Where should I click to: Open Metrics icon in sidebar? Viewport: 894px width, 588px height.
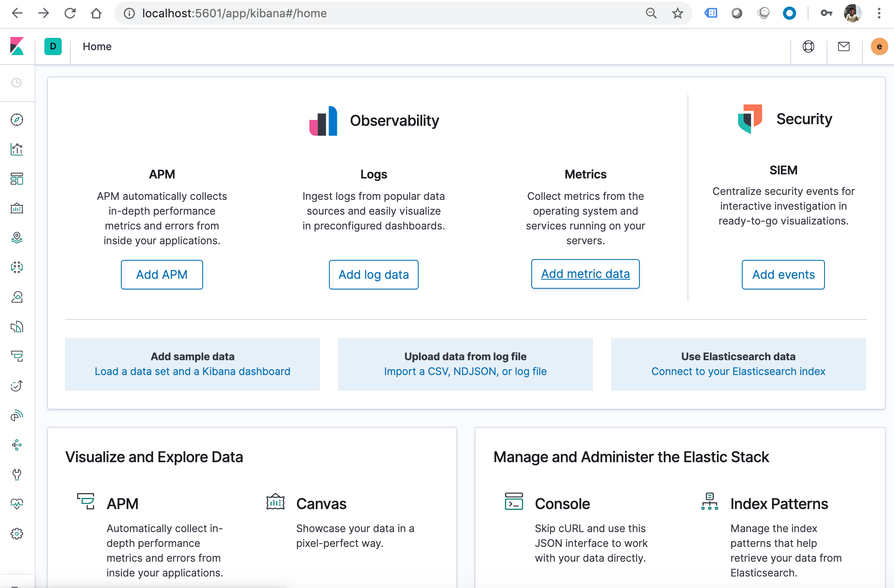17,297
